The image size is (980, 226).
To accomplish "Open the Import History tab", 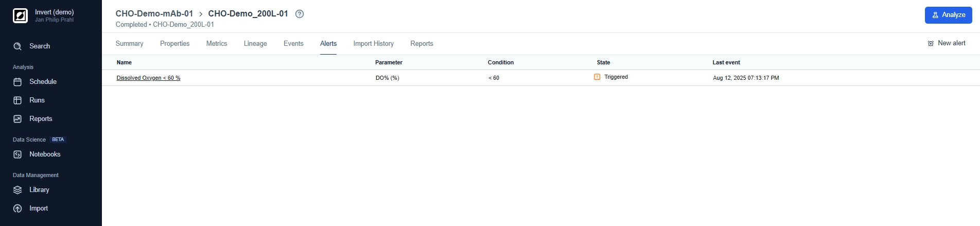I will point(373,44).
